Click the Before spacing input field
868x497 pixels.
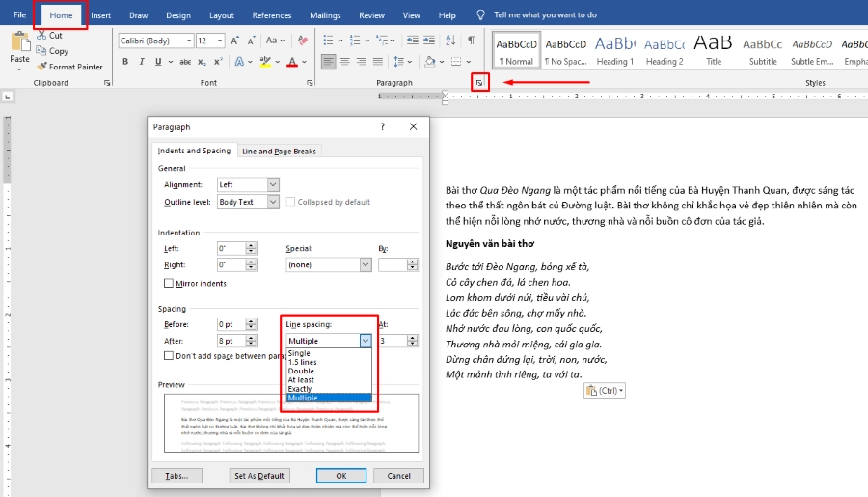coord(231,324)
